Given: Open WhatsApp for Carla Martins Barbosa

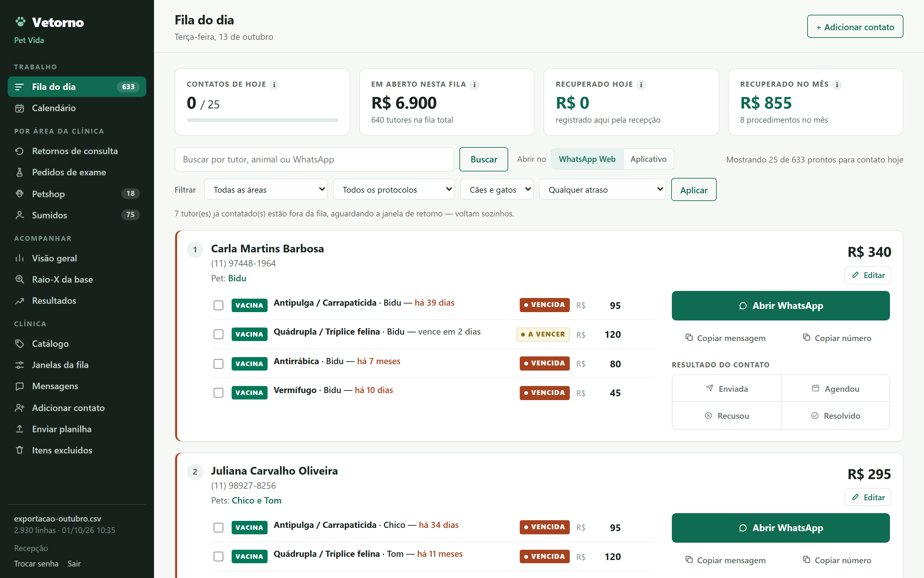Looking at the screenshot, I should pyautogui.click(x=781, y=306).
